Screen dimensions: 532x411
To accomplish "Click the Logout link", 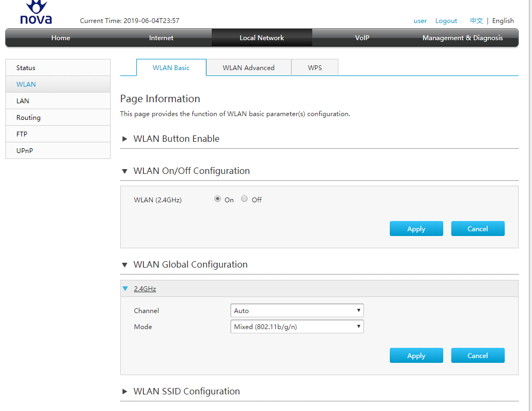I will (x=446, y=21).
